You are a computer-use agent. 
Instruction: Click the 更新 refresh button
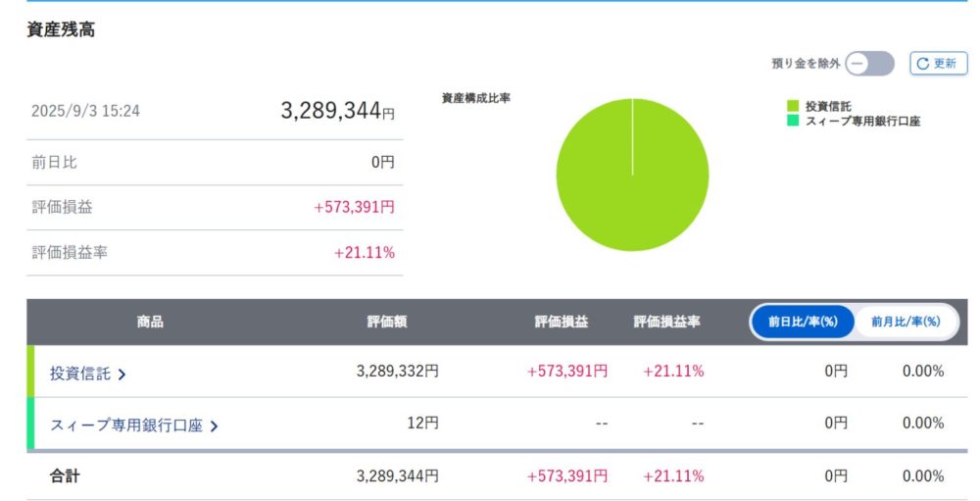[938, 64]
